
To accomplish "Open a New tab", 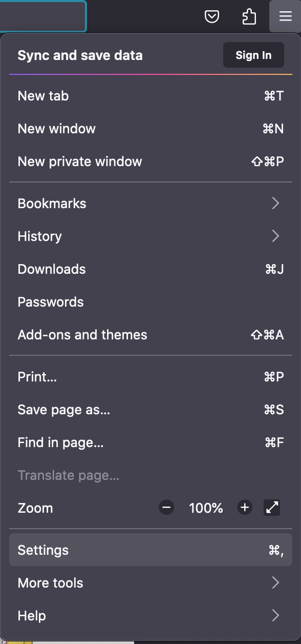I will pyautogui.click(x=150, y=96).
